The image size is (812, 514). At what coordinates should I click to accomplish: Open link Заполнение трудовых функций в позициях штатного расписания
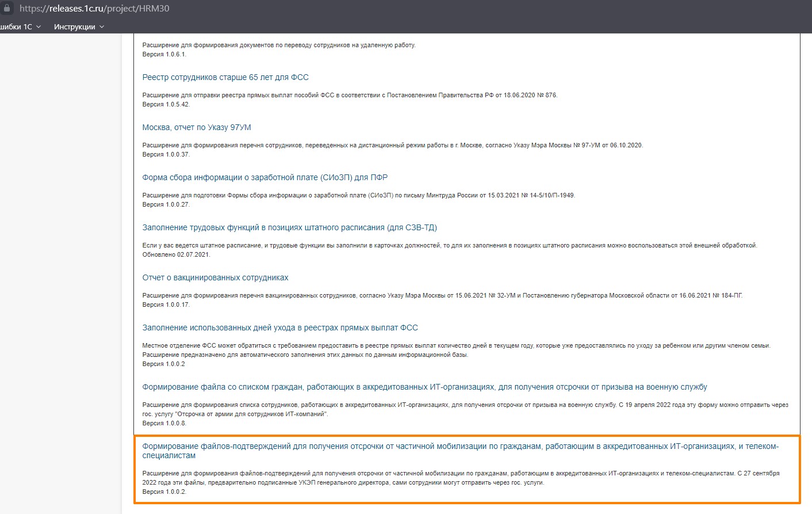pos(290,227)
